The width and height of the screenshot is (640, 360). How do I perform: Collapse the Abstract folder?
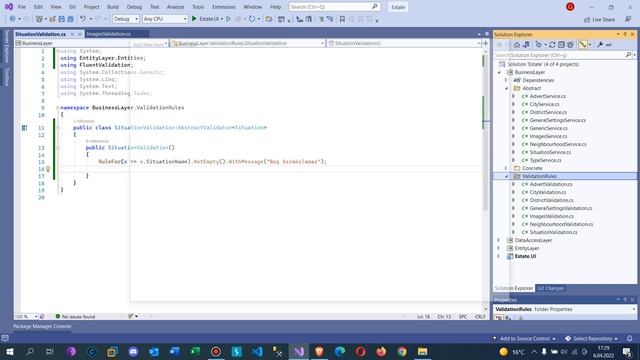click(507, 88)
